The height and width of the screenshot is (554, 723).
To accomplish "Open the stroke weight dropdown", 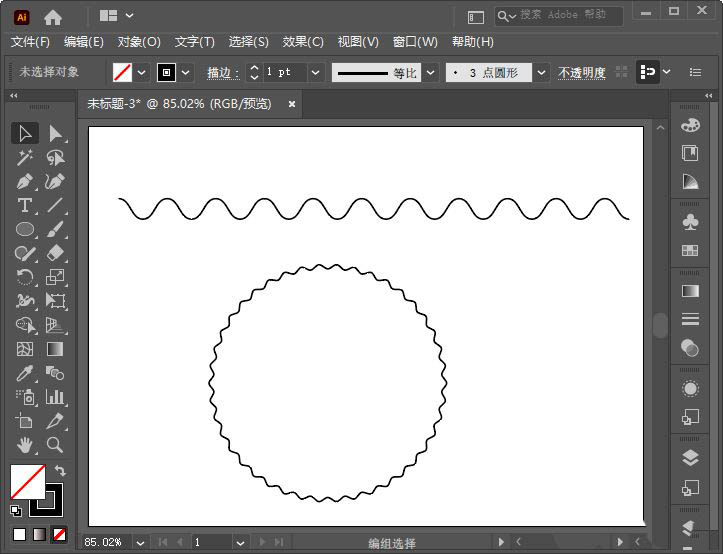I will pyautogui.click(x=315, y=73).
